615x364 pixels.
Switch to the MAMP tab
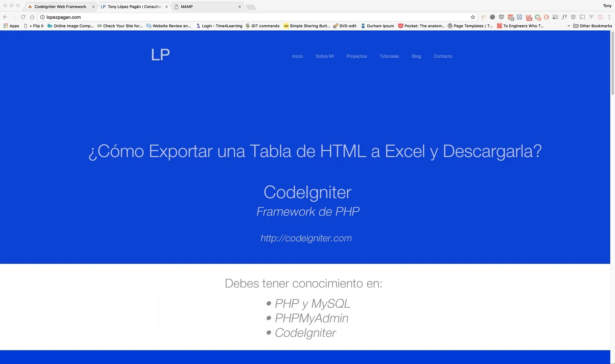[206, 7]
